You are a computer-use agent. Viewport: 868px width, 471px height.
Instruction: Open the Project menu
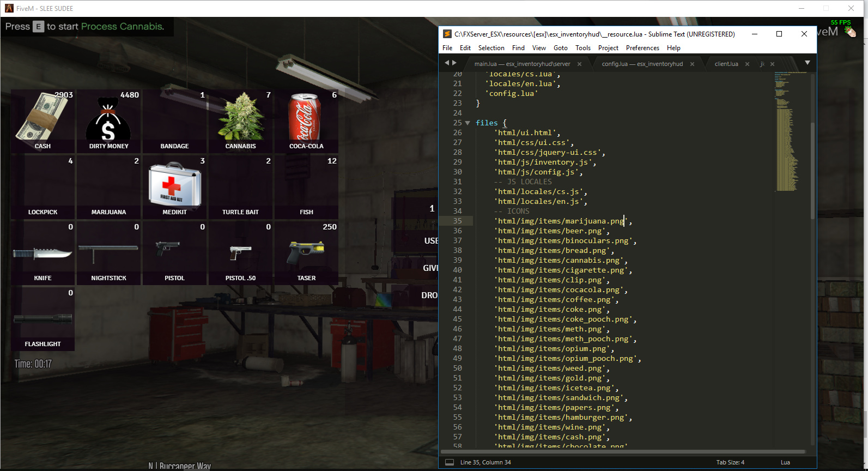point(608,48)
